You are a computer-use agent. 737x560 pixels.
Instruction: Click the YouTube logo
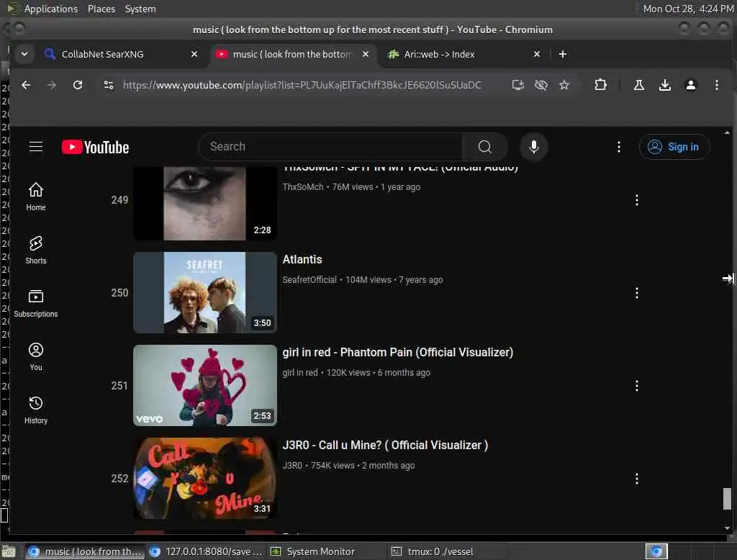(x=96, y=147)
